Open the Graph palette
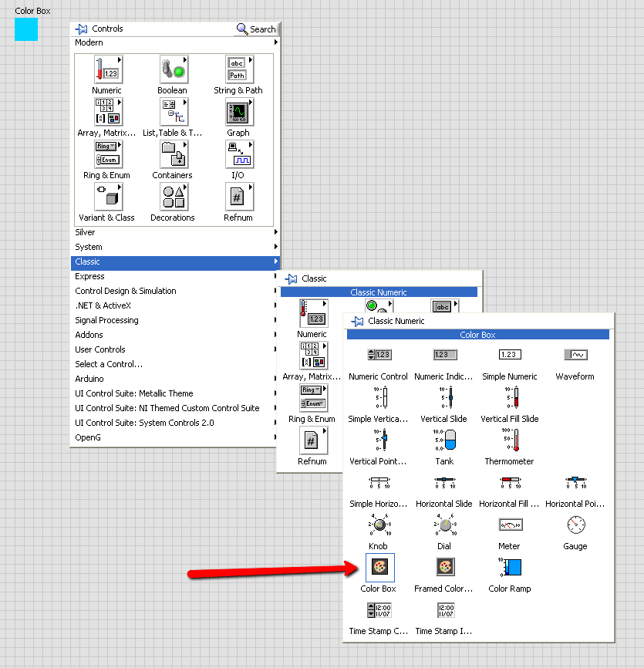Viewport: 644px width, 668px height. point(239,112)
